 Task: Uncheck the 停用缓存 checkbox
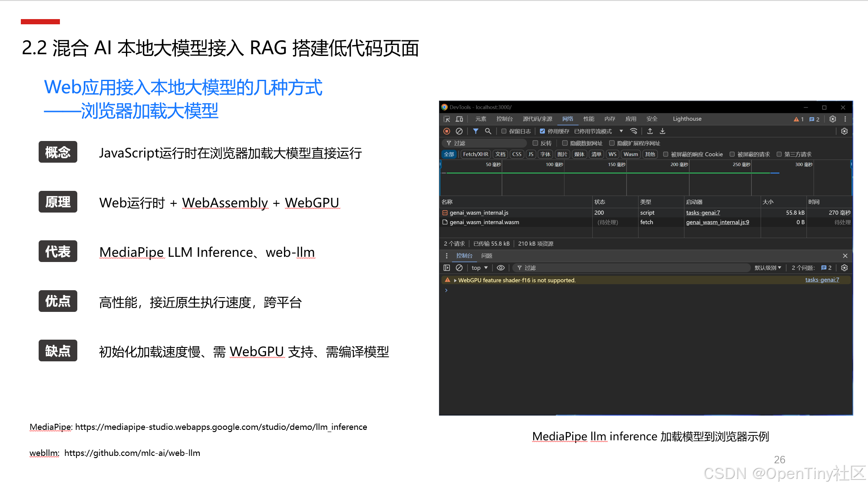coord(542,131)
